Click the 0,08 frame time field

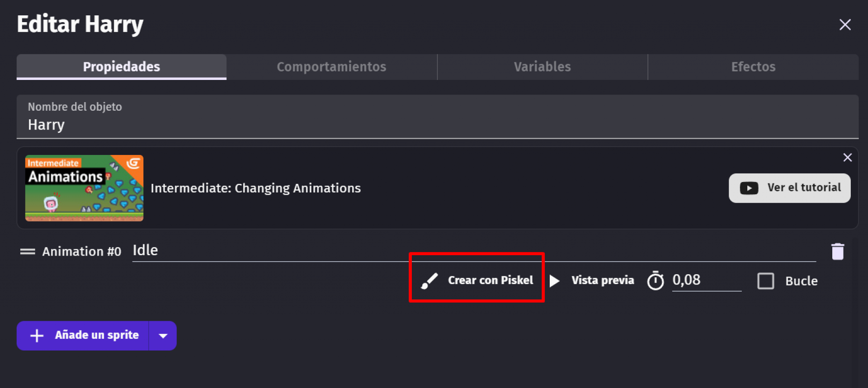[707, 280]
